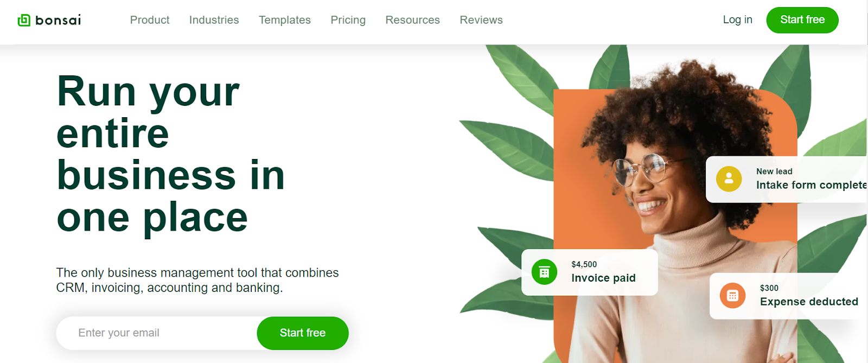The image size is (868, 363).
Task: Select the New lead intake form card
Action: click(787, 179)
